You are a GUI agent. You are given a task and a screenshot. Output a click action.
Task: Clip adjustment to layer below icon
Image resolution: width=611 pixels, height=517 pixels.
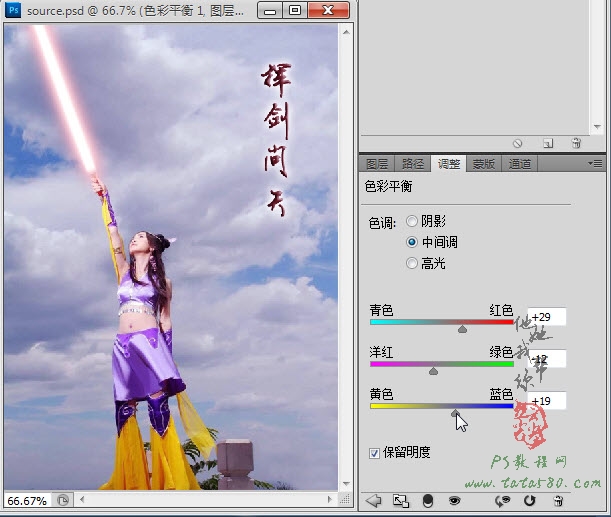(428, 501)
